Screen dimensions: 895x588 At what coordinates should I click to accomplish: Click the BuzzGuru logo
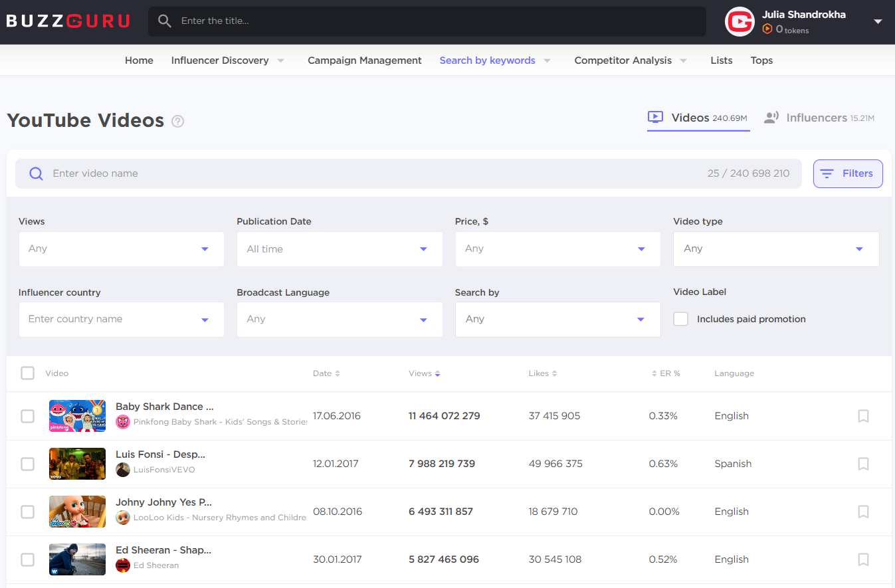click(x=68, y=21)
